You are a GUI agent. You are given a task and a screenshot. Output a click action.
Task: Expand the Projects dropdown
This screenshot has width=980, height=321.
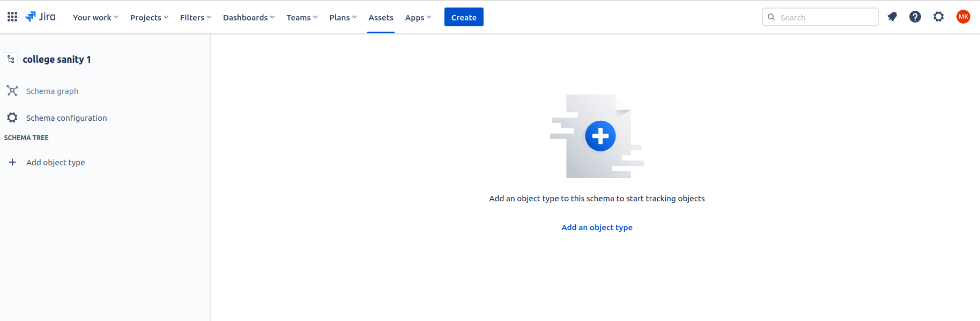coord(149,17)
